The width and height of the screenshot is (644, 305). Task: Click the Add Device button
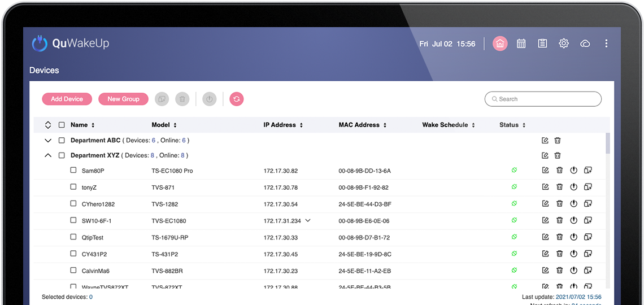[x=67, y=99]
